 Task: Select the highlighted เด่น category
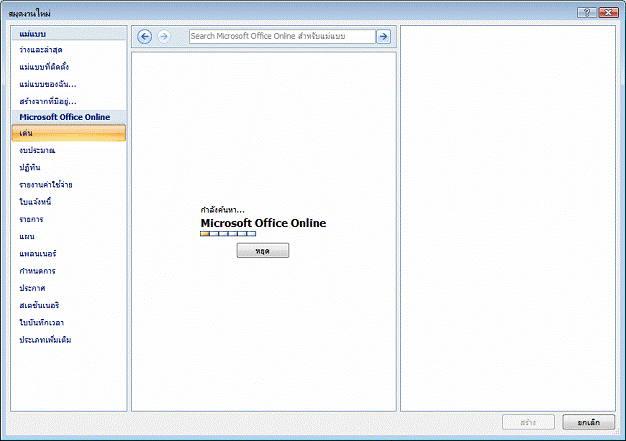69,133
